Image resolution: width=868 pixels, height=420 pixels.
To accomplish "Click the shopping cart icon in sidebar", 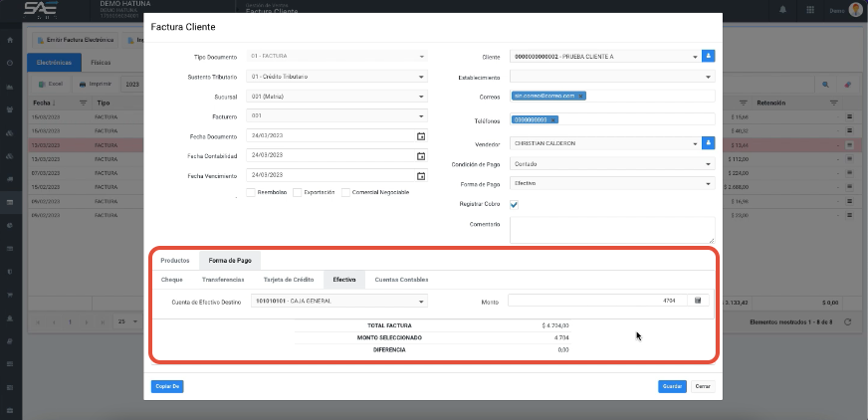I will 10,295.
